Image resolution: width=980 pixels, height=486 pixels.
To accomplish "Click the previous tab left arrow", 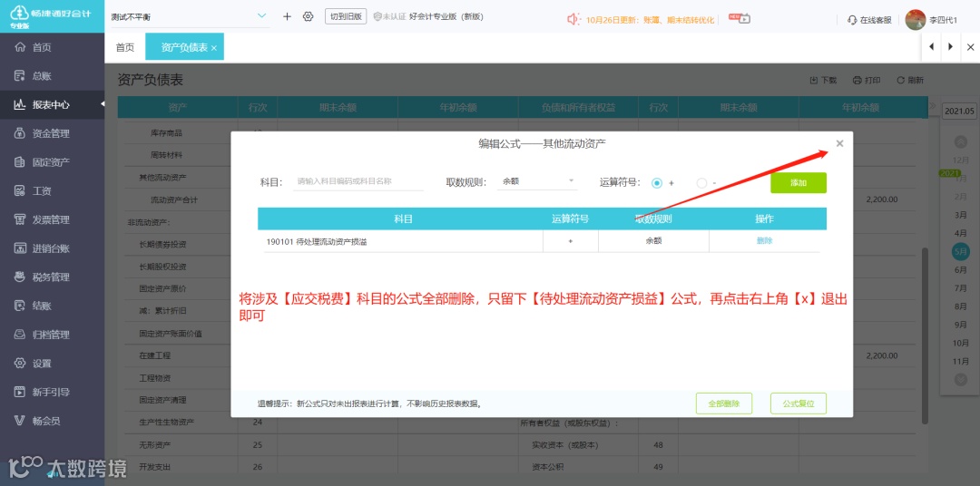I will click(x=931, y=47).
